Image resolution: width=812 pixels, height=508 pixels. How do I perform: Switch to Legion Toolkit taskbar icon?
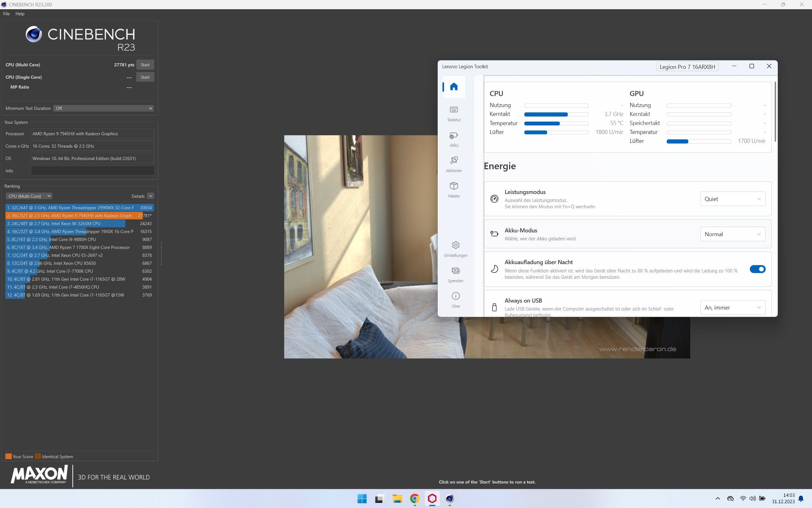click(432, 498)
